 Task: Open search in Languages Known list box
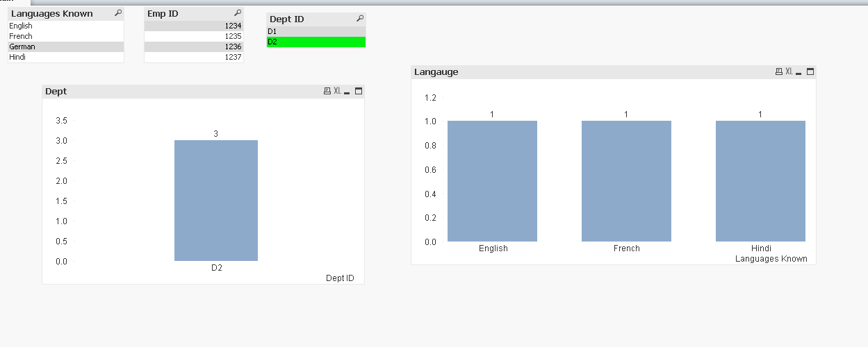[x=118, y=13]
